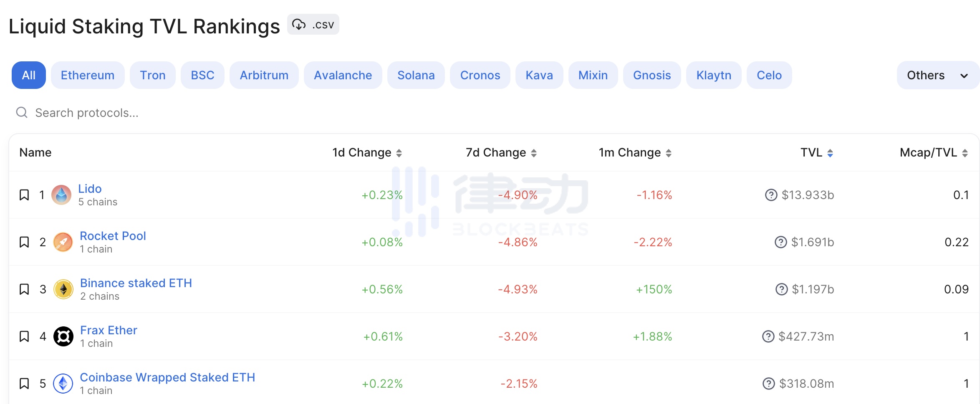
Task: Expand the Others chains dropdown
Action: pos(937,75)
